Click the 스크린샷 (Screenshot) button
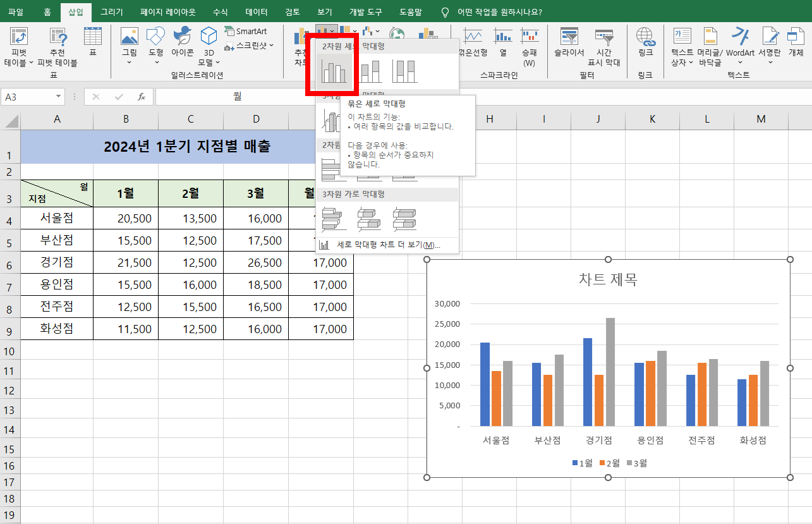 tap(249, 46)
